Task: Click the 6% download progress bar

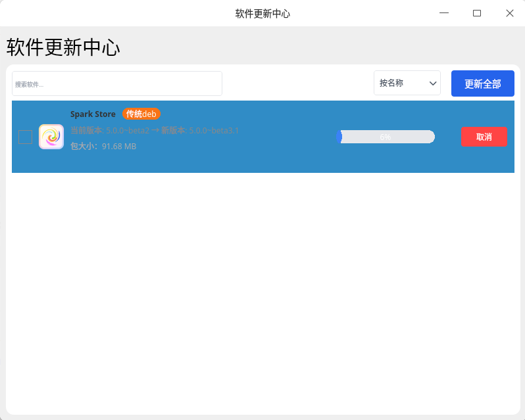Action: 386,137
